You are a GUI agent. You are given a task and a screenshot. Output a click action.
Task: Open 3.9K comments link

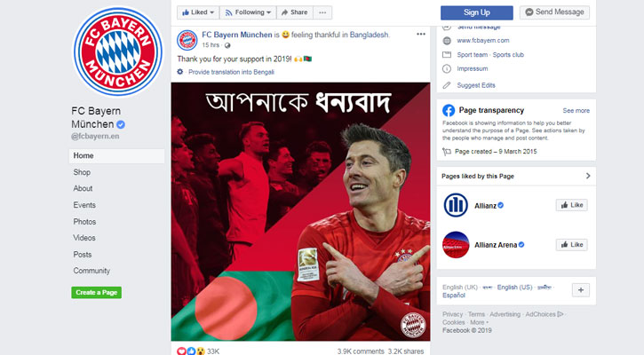(361, 351)
